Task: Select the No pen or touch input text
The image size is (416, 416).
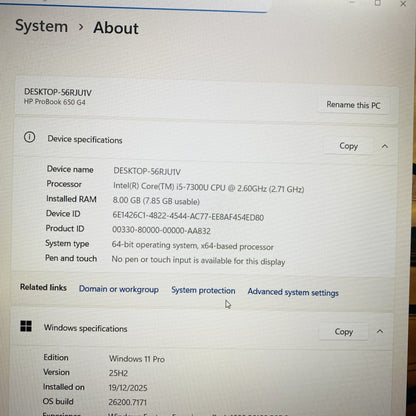Action: pyautogui.click(x=198, y=260)
